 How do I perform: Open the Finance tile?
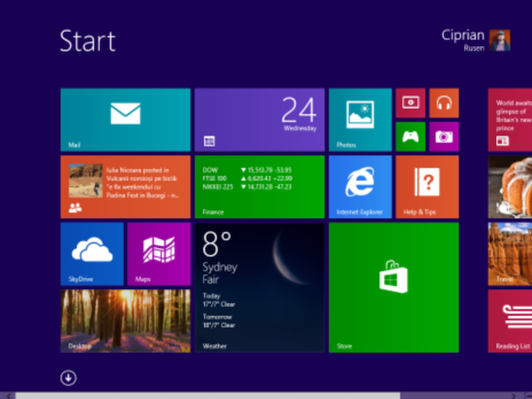[259, 187]
